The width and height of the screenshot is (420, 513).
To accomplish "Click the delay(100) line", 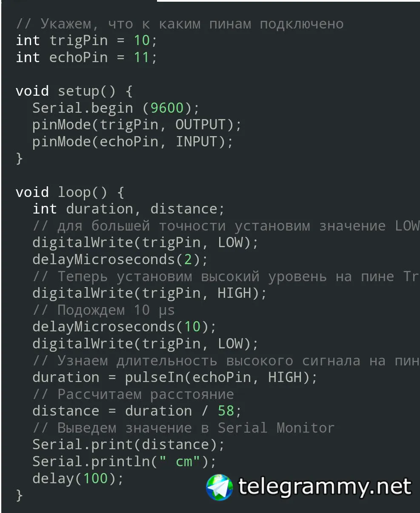I will click(78, 479).
